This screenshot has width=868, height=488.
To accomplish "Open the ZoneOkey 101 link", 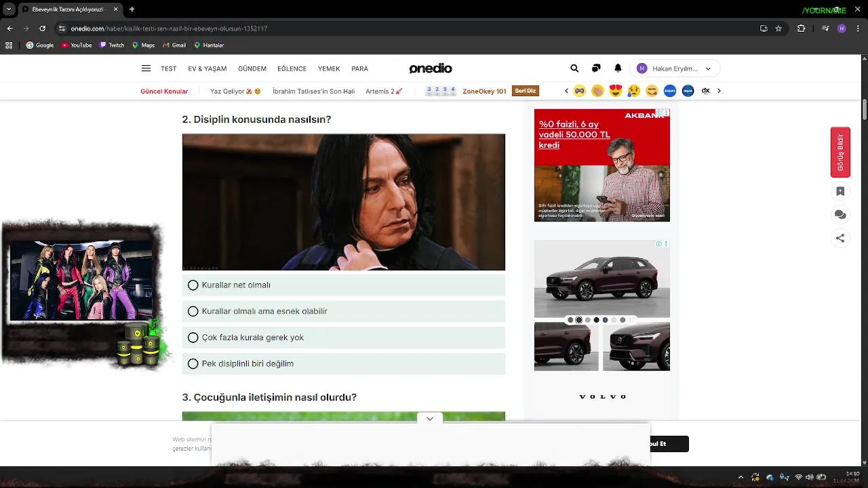I will 484,91.
